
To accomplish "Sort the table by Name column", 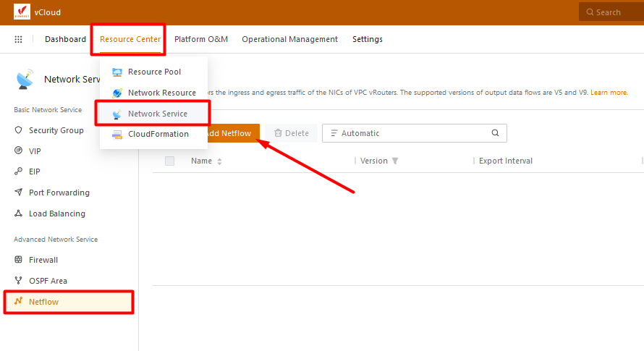I will (219, 161).
